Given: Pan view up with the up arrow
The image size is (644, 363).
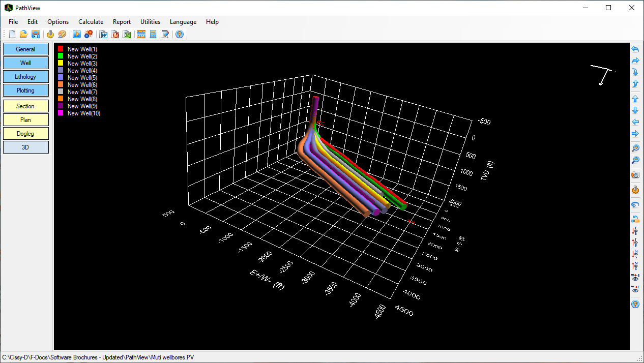Looking at the screenshot, I should (635, 99).
